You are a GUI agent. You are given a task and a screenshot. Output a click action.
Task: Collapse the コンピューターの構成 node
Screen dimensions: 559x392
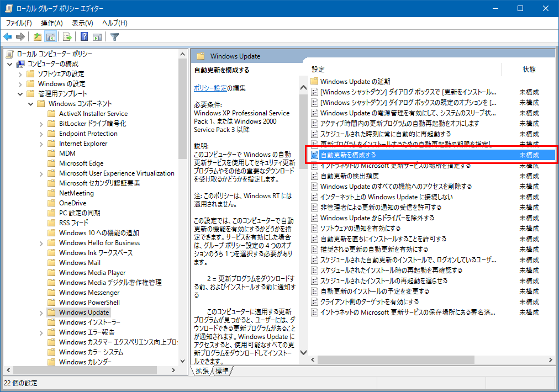coord(9,64)
